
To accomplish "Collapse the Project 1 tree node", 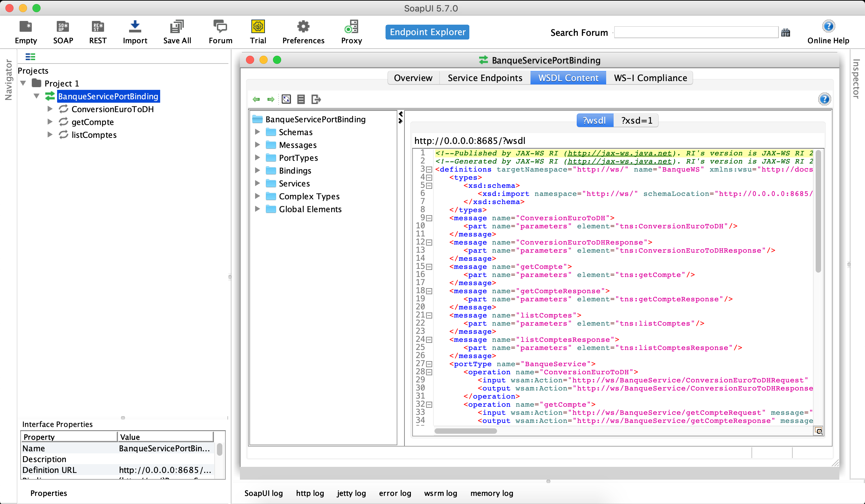I will (x=23, y=83).
